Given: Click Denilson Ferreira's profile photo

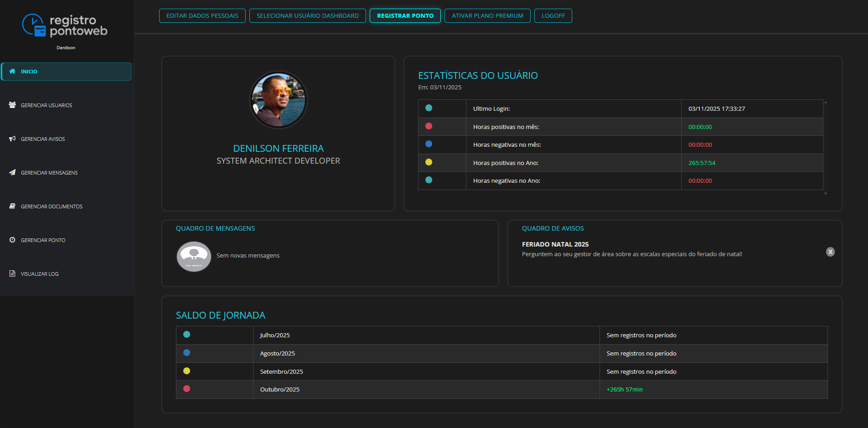Looking at the screenshot, I should tap(279, 100).
